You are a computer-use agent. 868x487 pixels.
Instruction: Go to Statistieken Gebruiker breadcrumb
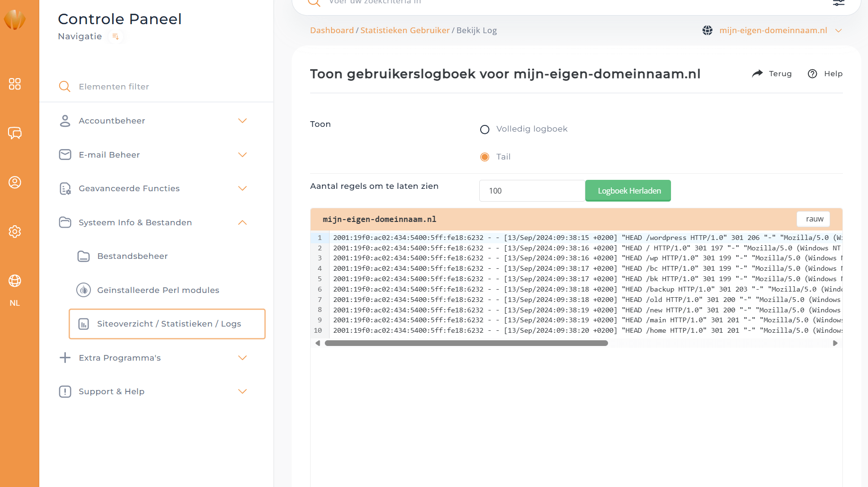pyautogui.click(x=405, y=30)
